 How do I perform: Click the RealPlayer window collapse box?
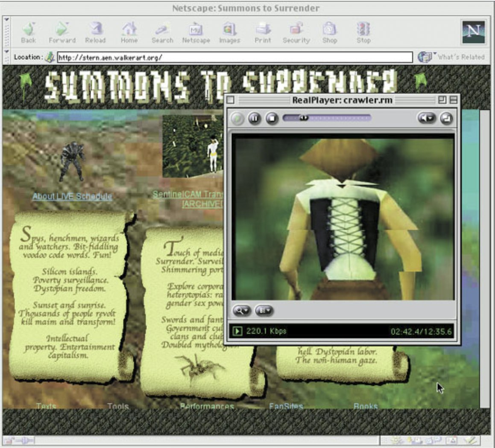click(x=453, y=100)
